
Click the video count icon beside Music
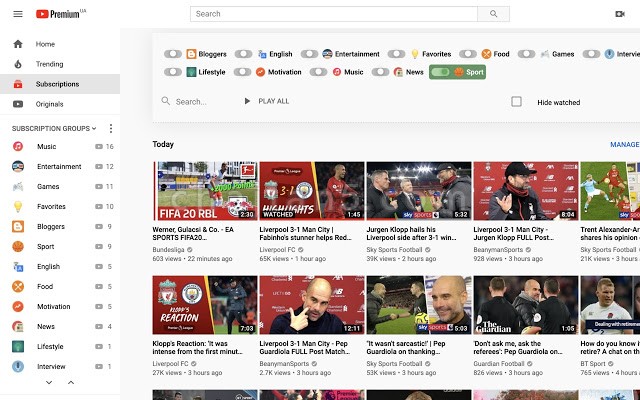(x=99, y=147)
